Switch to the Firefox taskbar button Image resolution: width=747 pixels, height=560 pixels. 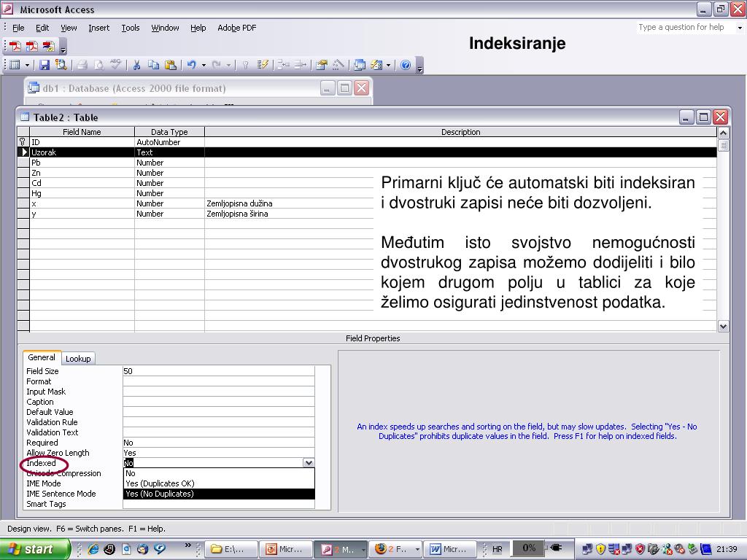(397, 549)
